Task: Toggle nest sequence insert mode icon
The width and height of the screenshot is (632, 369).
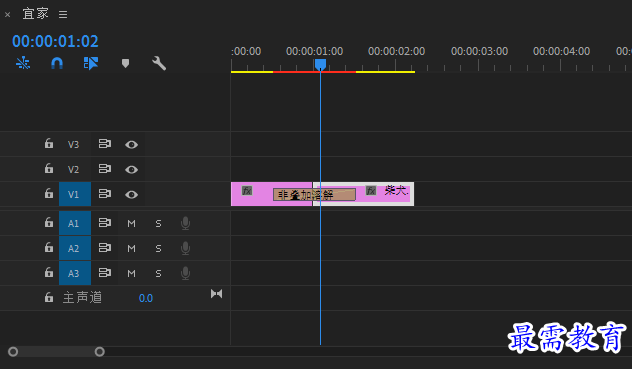Action: (x=23, y=63)
